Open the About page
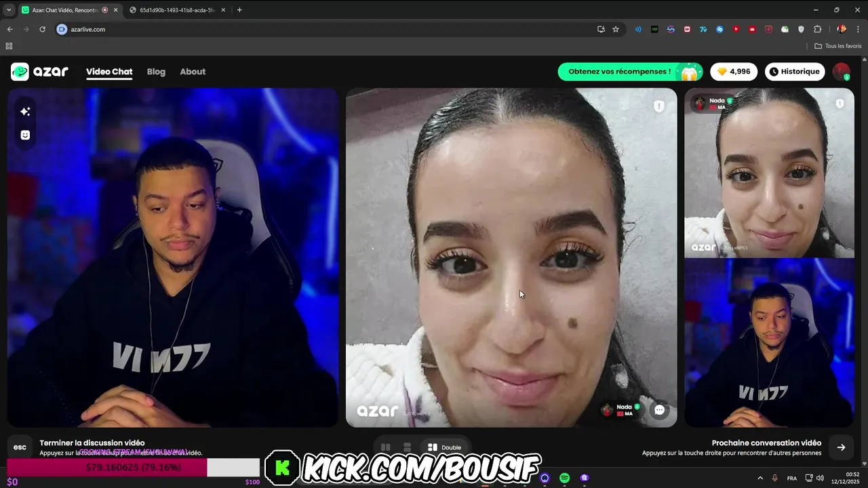 click(193, 72)
